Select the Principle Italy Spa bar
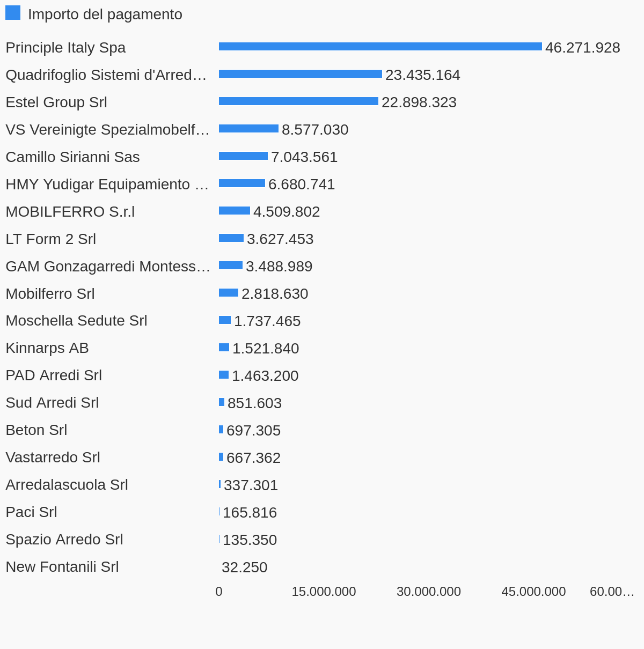The image size is (644, 649). [x=380, y=47]
